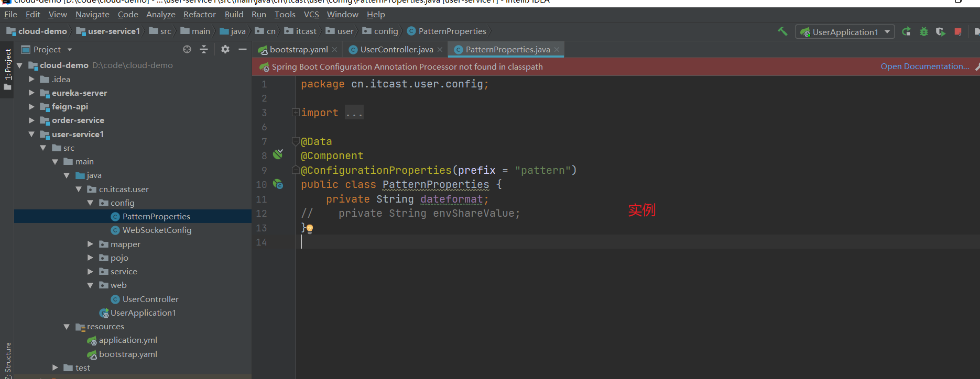980x379 pixels.
Task: Click the cn.itcast.user package node
Action: click(124, 189)
